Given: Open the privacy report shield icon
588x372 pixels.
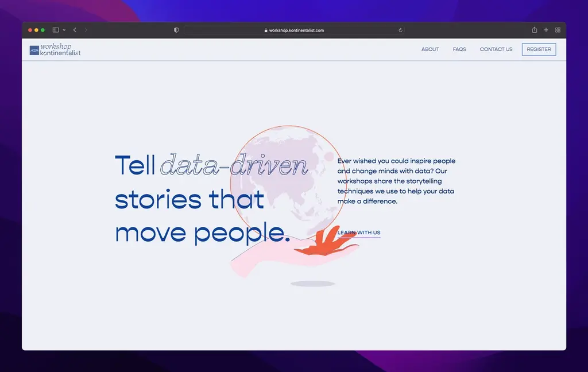Looking at the screenshot, I should click(x=176, y=30).
